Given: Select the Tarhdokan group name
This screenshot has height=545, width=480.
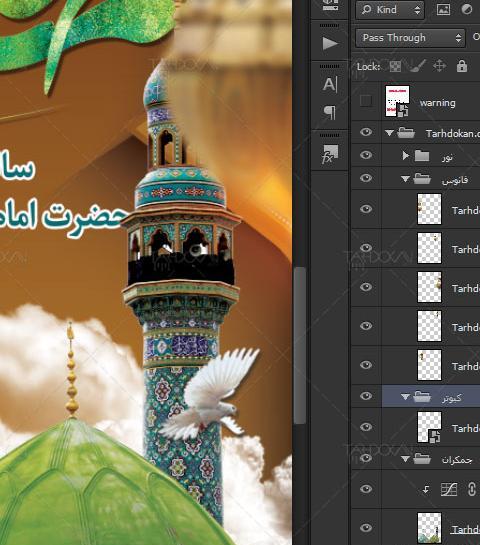Looking at the screenshot, I should tap(453, 133).
